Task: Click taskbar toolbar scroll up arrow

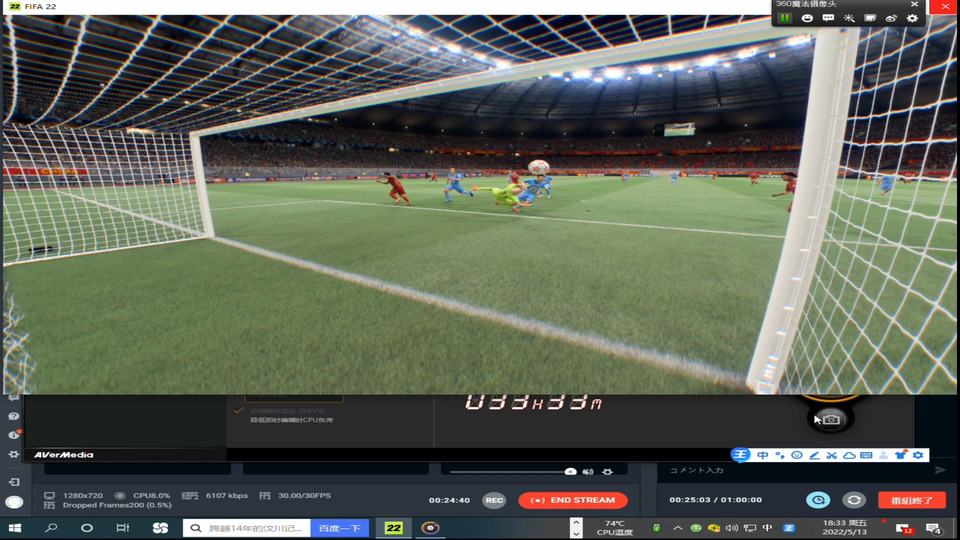Action: (x=576, y=522)
